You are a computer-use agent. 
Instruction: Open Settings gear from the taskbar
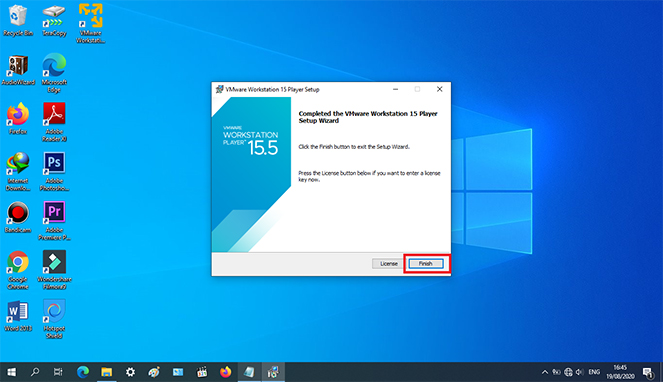[130, 372]
